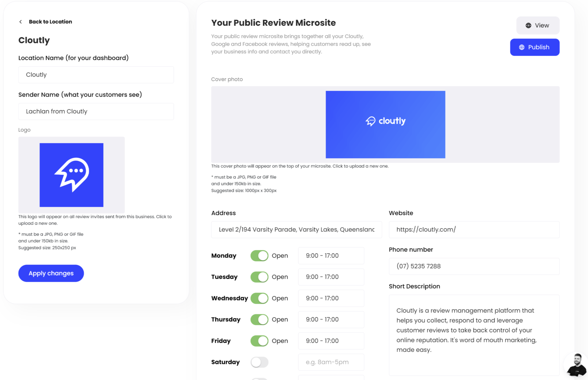The image size is (588, 380).
Task: Edit the Location Name field
Action: (x=96, y=75)
